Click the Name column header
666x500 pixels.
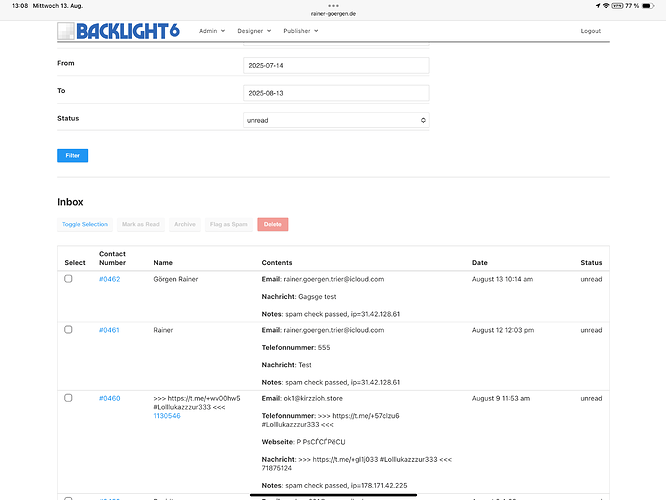pyautogui.click(x=163, y=263)
